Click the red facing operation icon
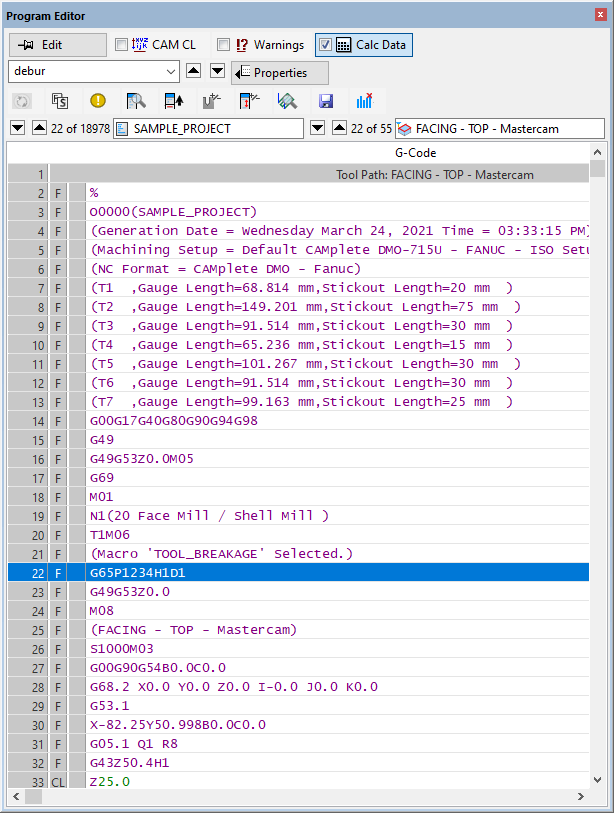The image size is (614, 813). point(404,129)
